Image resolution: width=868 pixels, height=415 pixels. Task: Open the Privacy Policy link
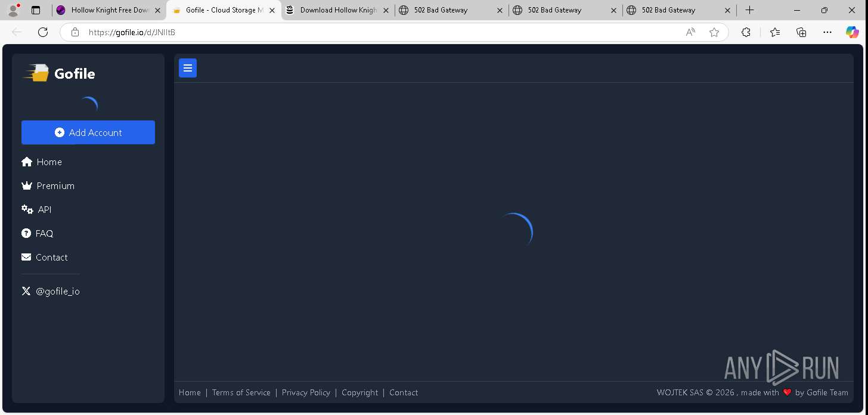(306, 392)
